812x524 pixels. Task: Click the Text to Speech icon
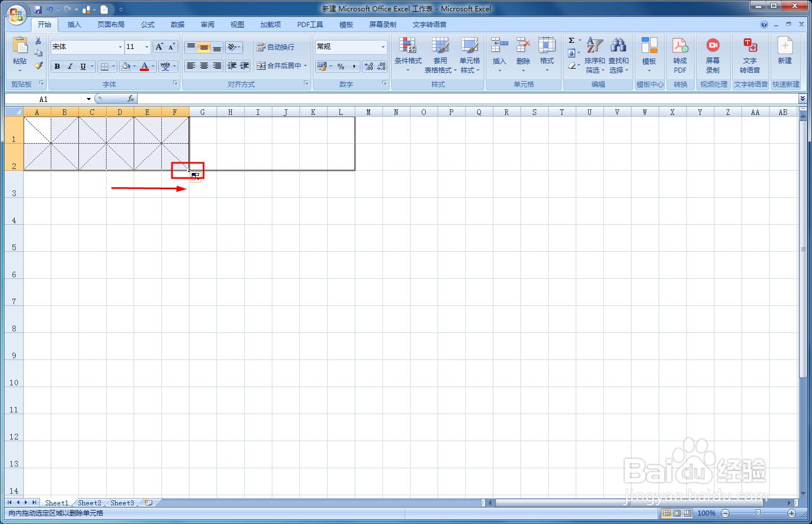750,45
